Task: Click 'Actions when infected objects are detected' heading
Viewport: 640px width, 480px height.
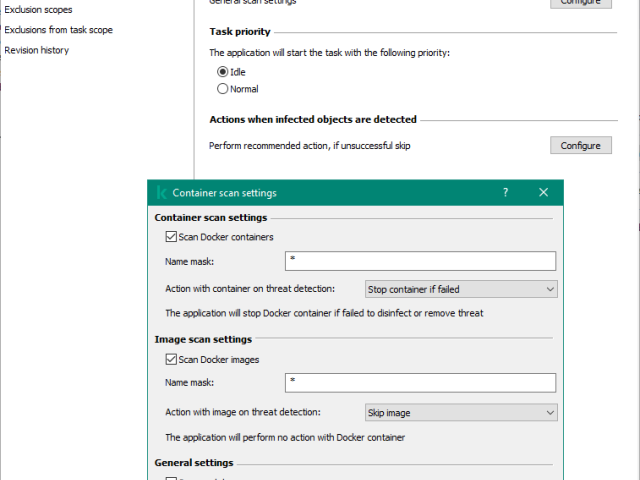Action: coord(313,120)
